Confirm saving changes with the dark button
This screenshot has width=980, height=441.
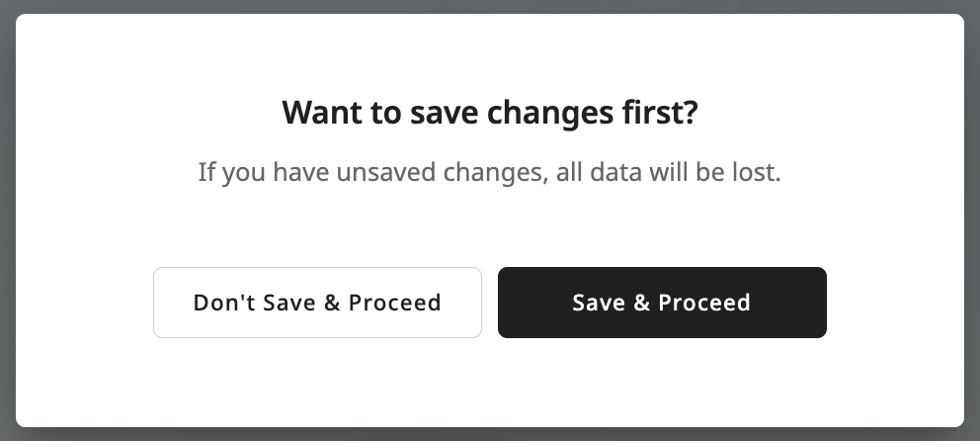[661, 303]
